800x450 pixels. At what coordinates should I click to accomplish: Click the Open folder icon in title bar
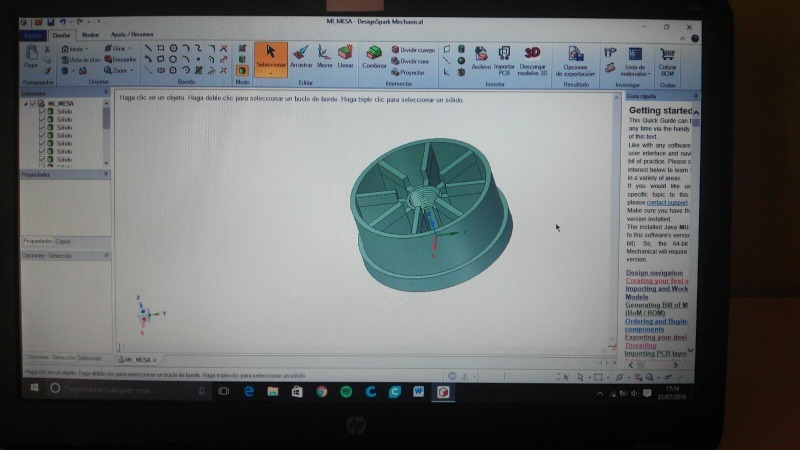click(x=38, y=22)
